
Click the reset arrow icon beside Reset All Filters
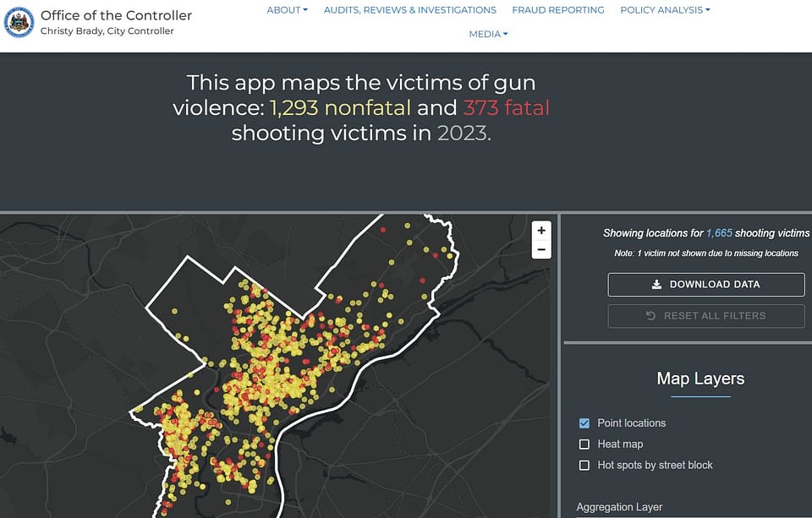tap(648, 315)
